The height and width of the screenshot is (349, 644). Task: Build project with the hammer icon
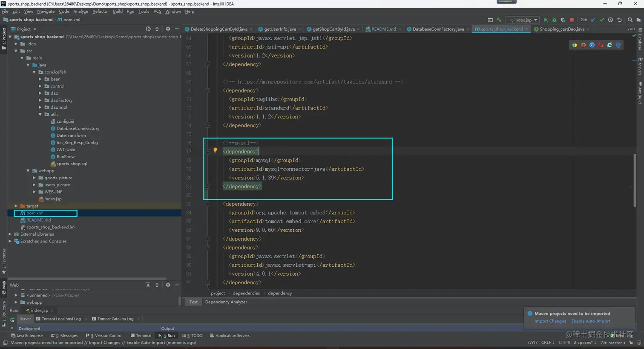[499, 20]
